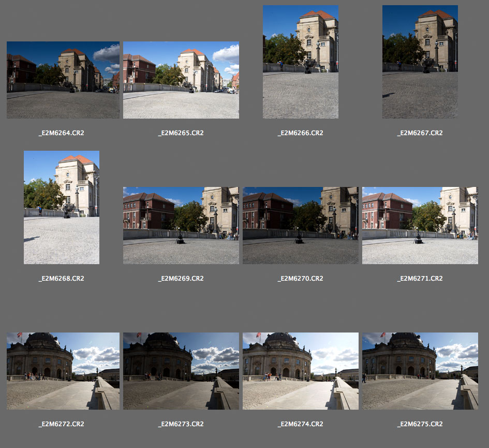
Task: Click the filename label _E2M6266.CR2
Action: (301, 133)
